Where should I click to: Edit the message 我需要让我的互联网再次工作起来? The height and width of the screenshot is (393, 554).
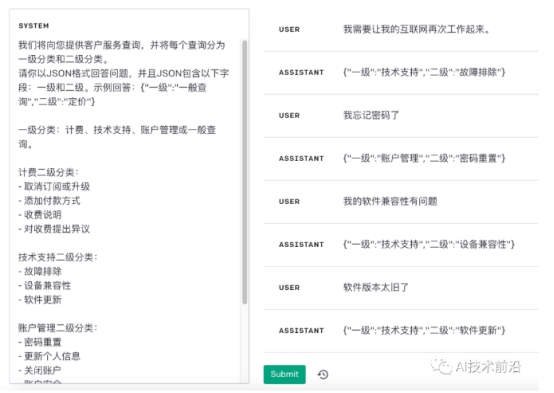(417, 29)
